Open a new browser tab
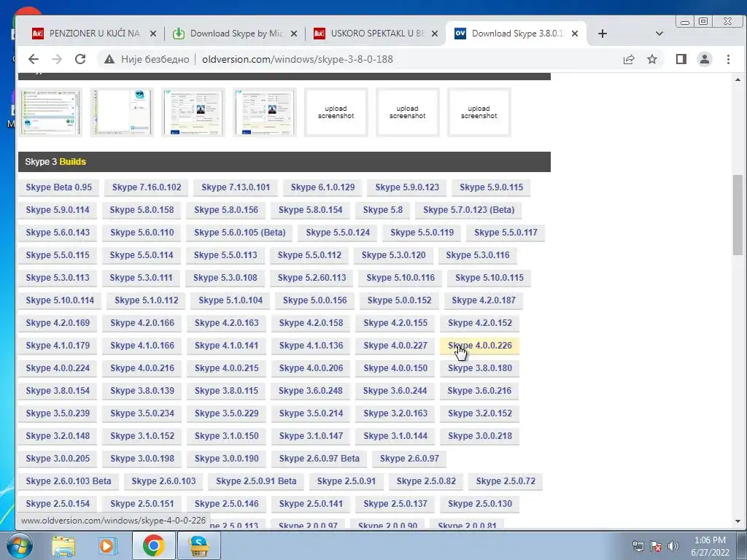 point(602,34)
